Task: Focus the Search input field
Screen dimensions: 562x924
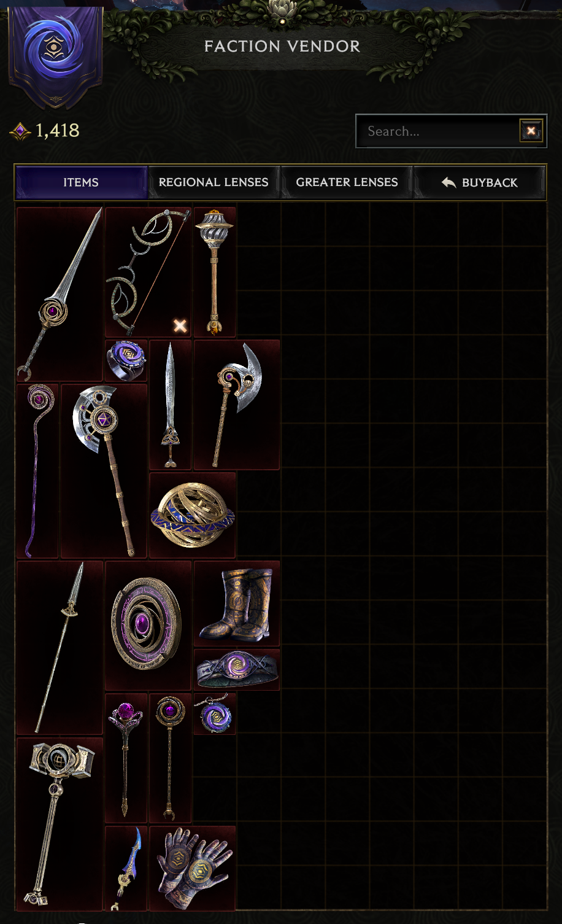Action: tap(438, 131)
